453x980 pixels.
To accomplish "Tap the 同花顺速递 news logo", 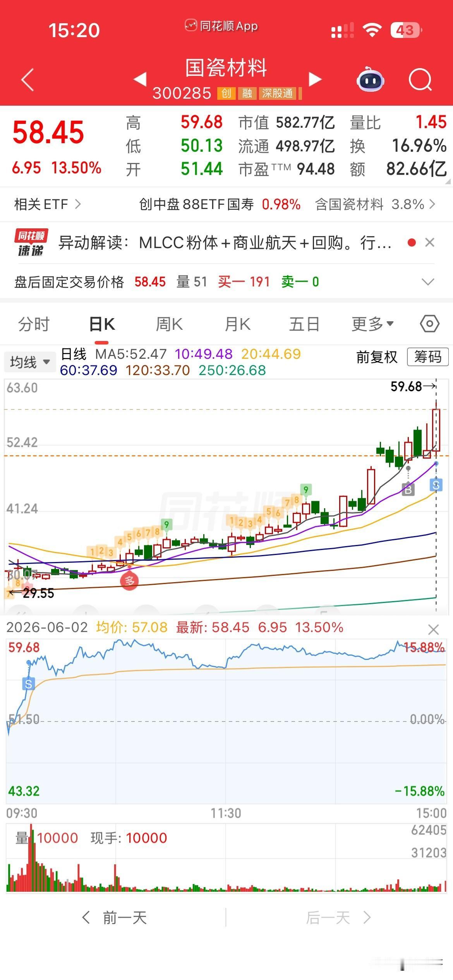I will click(31, 243).
